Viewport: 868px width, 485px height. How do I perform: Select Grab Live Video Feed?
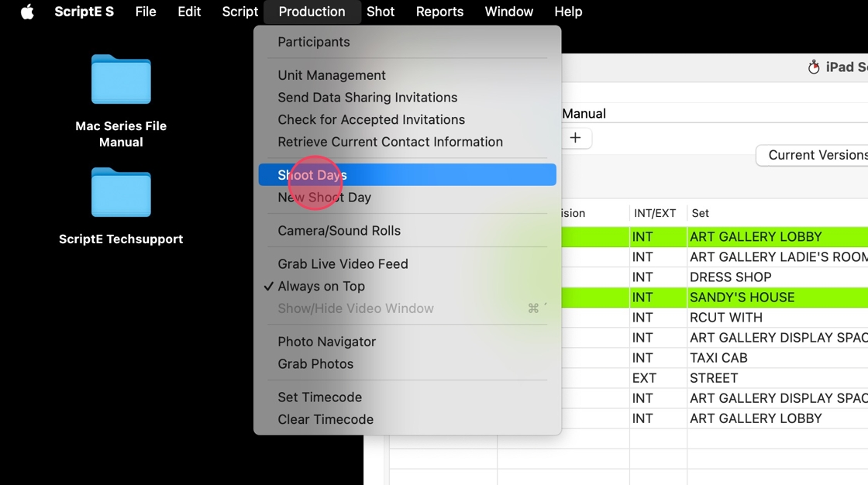click(343, 264)
